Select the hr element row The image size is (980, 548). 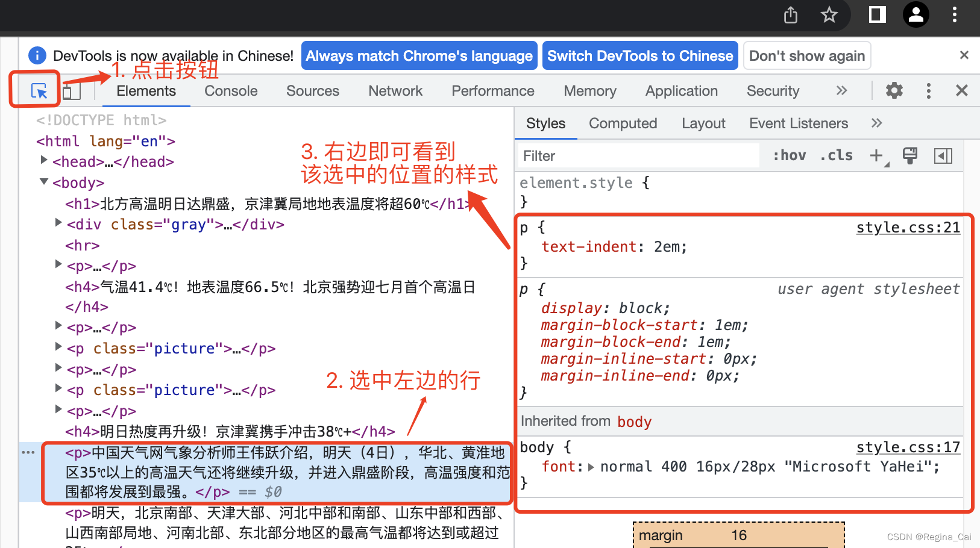tap(266, 246)
